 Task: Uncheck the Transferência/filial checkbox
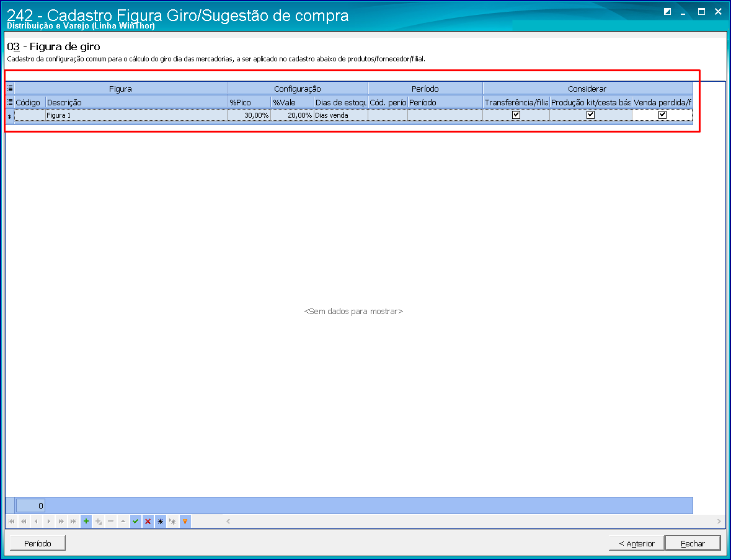click(516, 115)
